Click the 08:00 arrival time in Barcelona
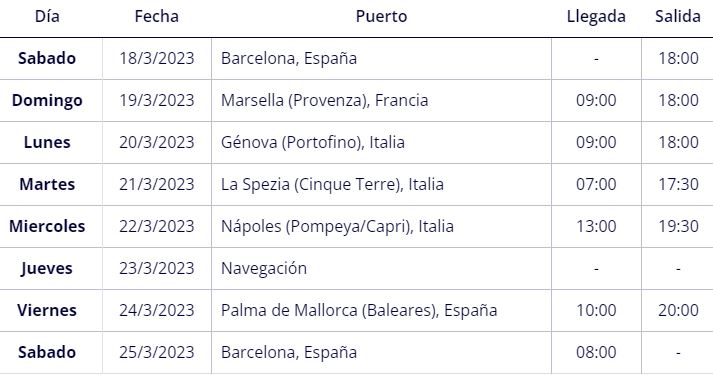This screenshot has height=382, width=713. [x=596, y=352]
